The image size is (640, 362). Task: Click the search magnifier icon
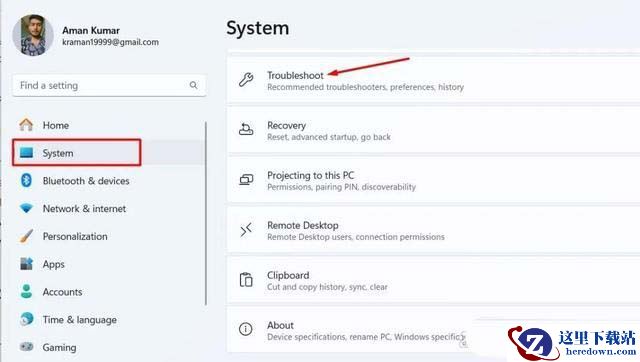[x=193, y=85]
